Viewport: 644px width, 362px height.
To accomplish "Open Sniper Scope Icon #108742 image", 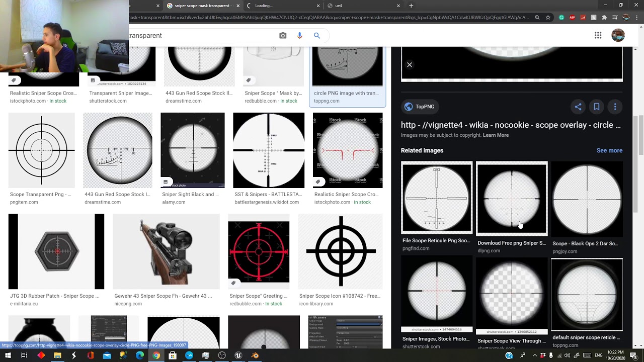I will (341, 251).
